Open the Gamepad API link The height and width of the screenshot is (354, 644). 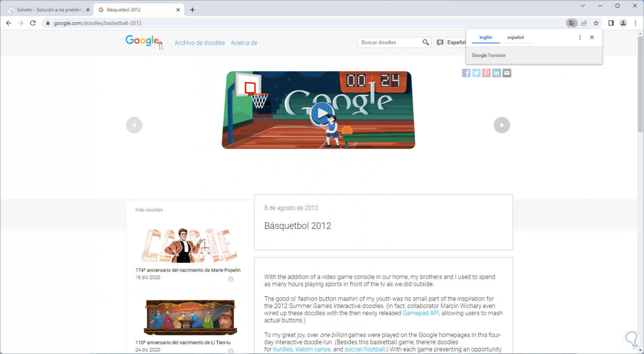(x=421, y=313)
